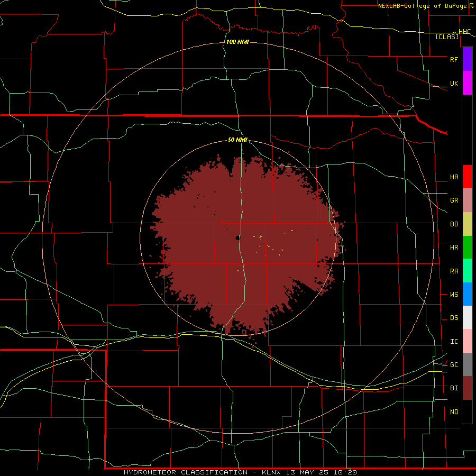Click the BI dark red legend swatch
The image size is (476, 476).
pyautogui.click(x=467, y=388)
